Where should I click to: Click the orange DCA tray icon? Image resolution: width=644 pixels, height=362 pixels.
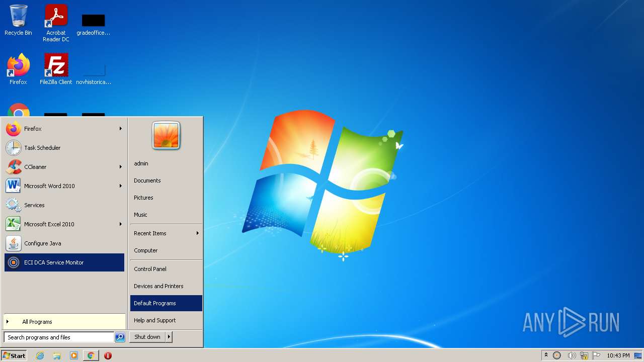(557, 355)
